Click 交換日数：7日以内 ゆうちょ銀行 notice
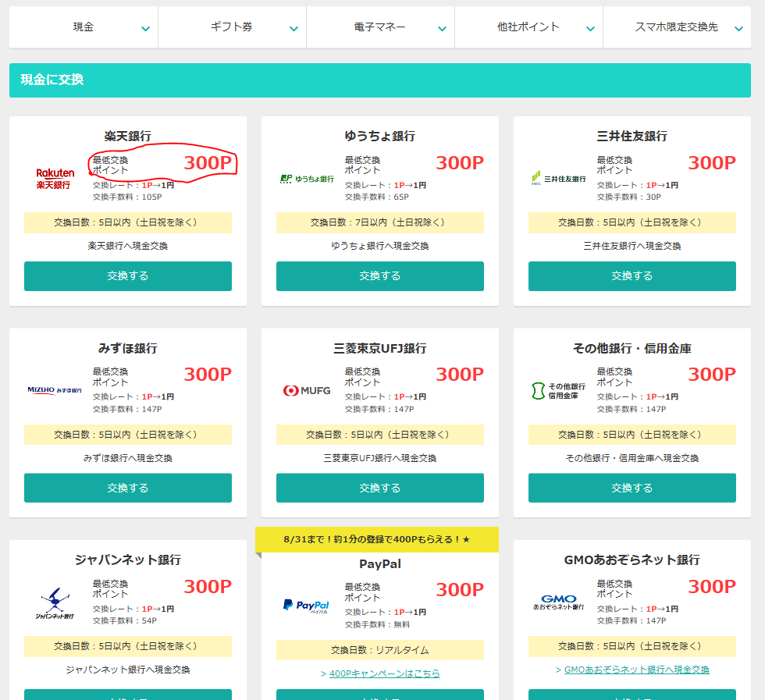This screenshot has height=700, width=765. [380, 222]
